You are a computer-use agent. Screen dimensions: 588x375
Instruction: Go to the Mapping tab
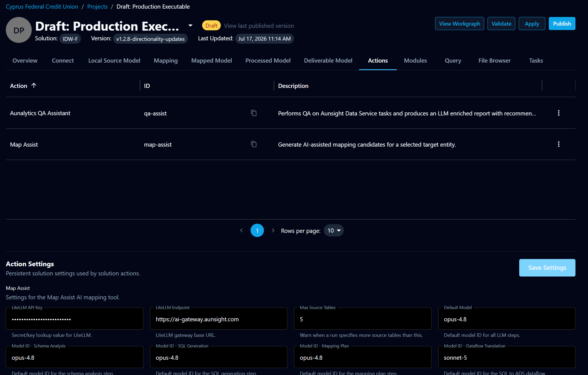click(166, 60)
